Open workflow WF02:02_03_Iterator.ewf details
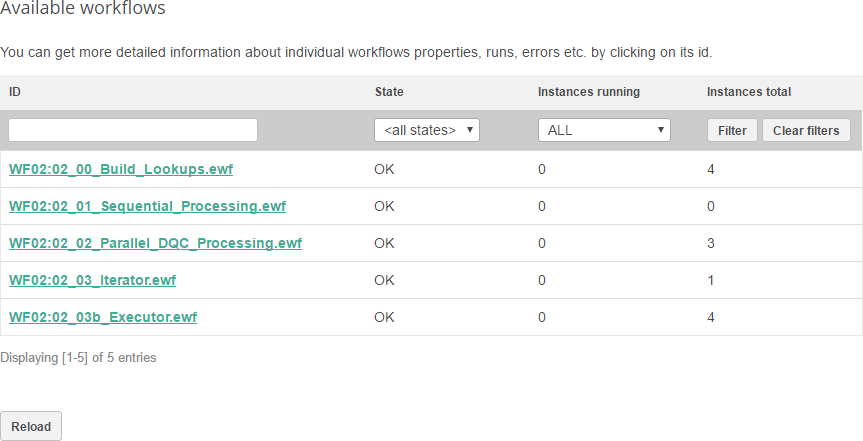The height and width of the screenshot is (441, 863). (92, 280)
